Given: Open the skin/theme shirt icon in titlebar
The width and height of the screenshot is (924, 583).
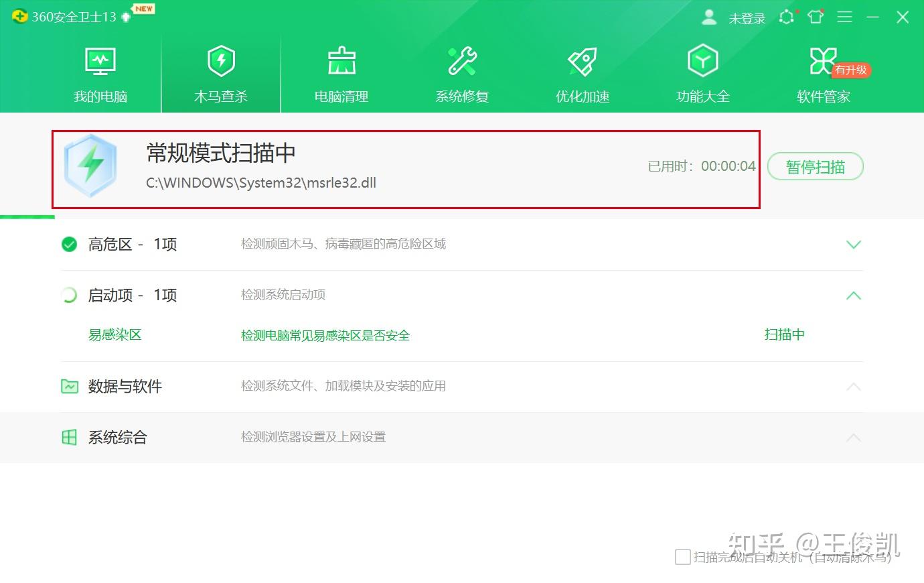Looking at the screenshot, I should click(816, 17).
